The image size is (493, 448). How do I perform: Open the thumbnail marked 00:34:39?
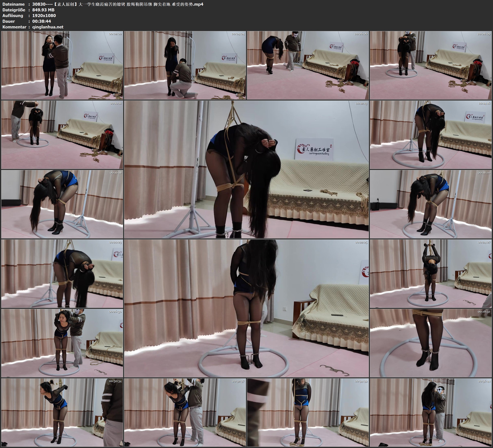click(308, 412)
